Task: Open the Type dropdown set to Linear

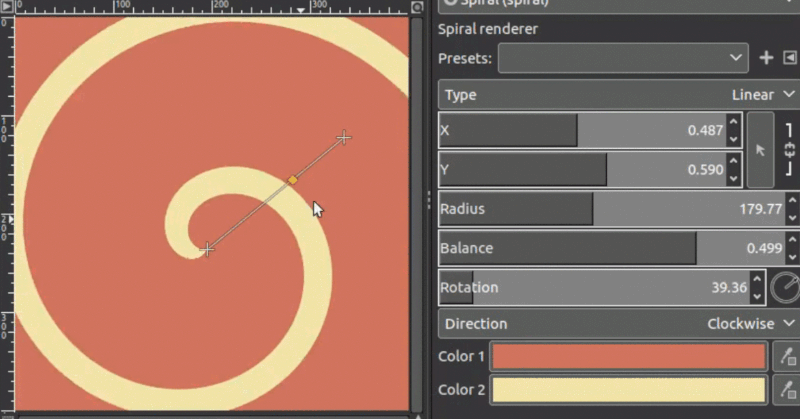Action: [617, 95]
